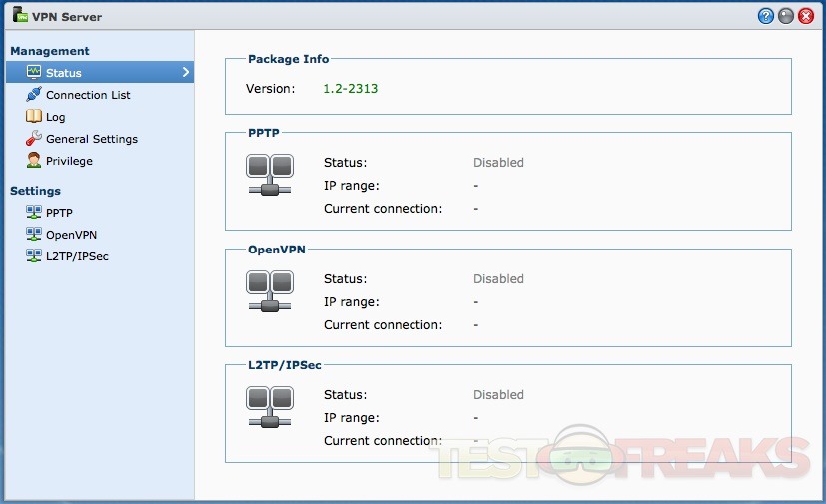The width and height of the screenshot is (826, 504).
Task: Click the PPTP server status icon
Action: (269, 175)
